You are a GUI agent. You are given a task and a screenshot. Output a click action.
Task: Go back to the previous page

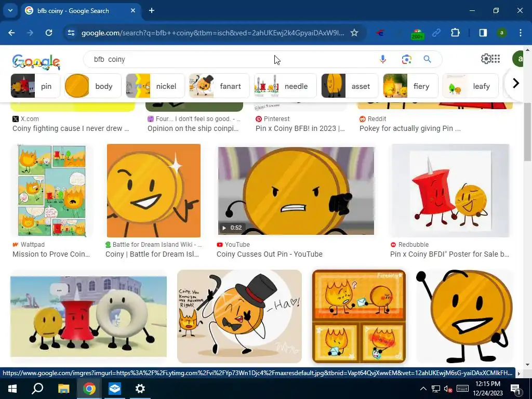pos(11,33)
